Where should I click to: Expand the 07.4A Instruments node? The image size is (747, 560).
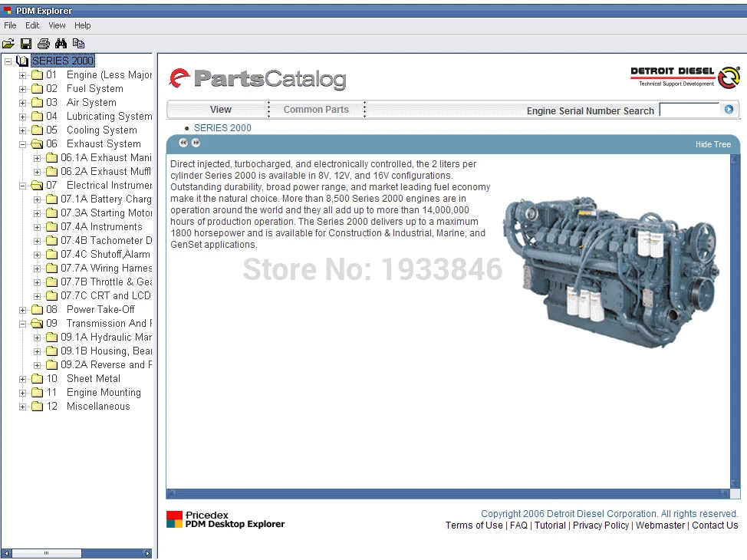37,227
